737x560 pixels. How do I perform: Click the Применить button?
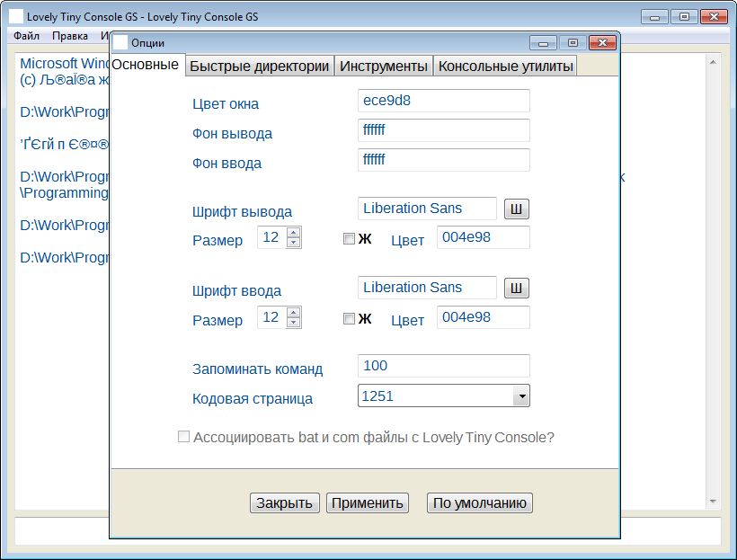(x=368, y=503)
